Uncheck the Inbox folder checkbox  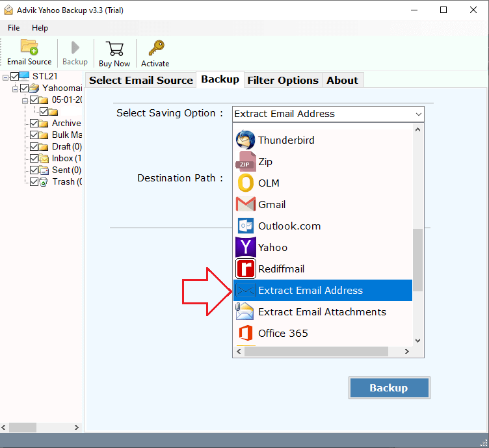[x=34, y=159]
